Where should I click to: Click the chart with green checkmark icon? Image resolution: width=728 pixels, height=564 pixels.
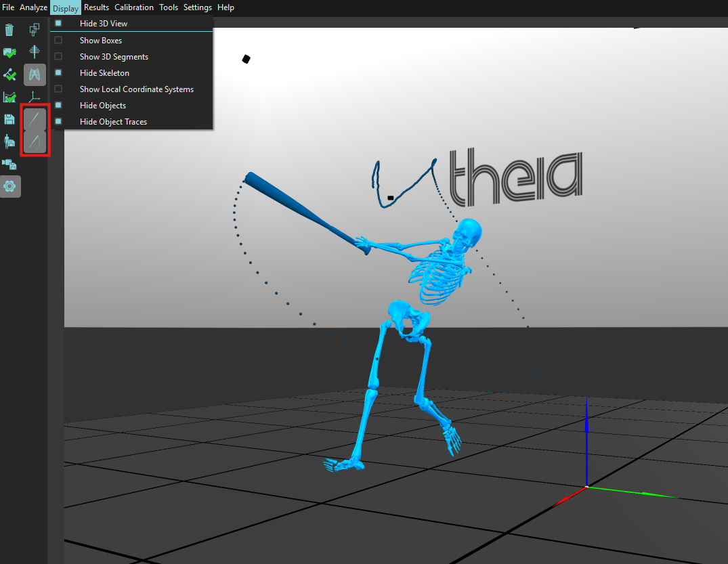tap(9, 97)
